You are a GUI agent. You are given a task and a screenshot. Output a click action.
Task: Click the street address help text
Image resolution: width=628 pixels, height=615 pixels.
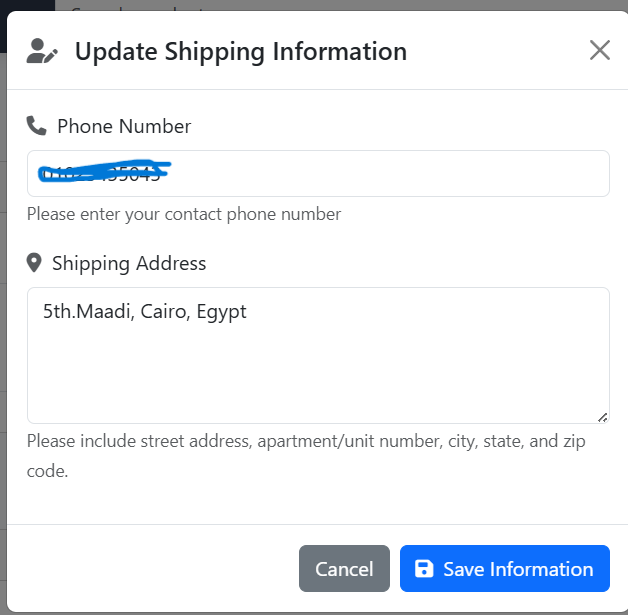click(306, 456)
